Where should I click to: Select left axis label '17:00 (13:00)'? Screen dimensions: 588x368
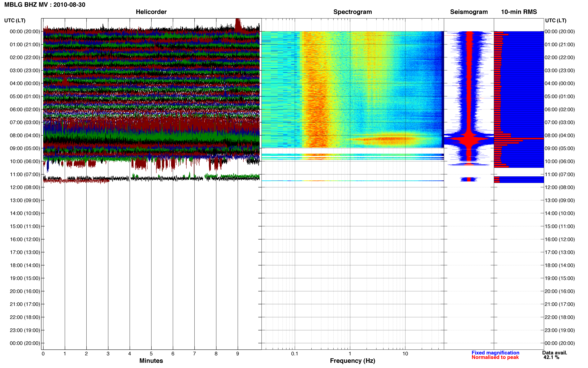[x=25, y=252]
